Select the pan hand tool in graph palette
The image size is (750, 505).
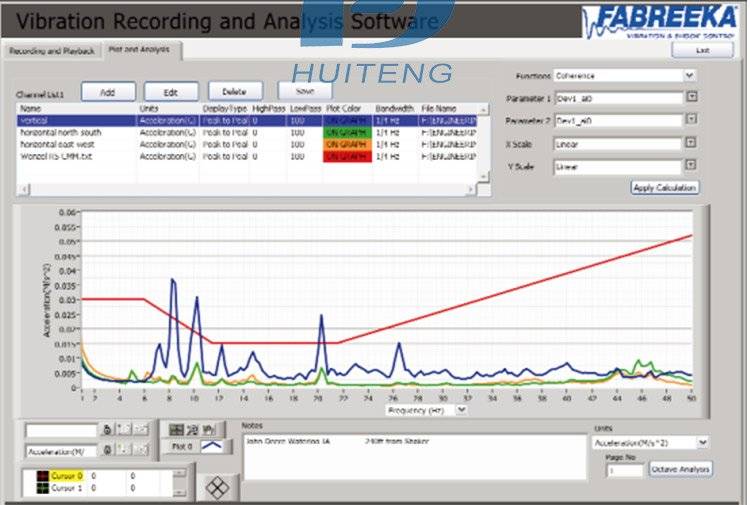pos(210,429)
